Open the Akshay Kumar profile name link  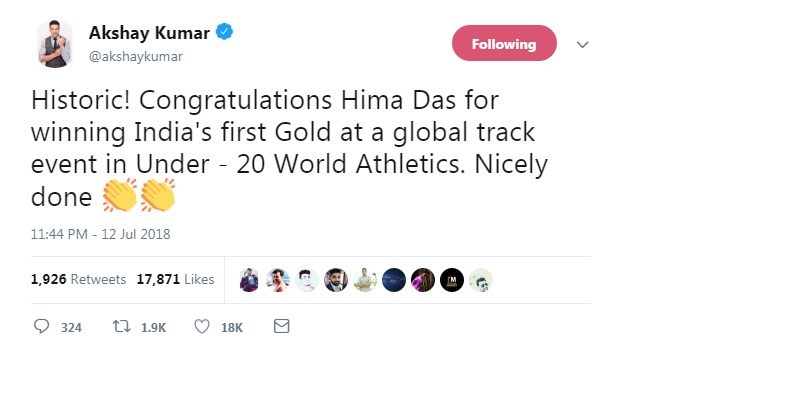click(149, 34)
